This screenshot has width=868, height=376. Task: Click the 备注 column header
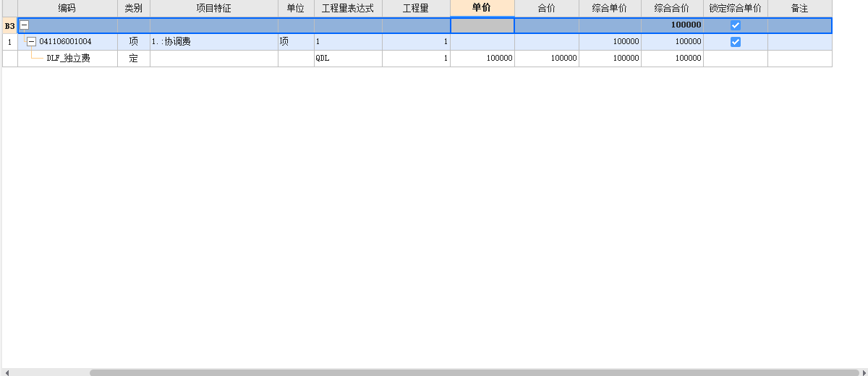point(800,8)
